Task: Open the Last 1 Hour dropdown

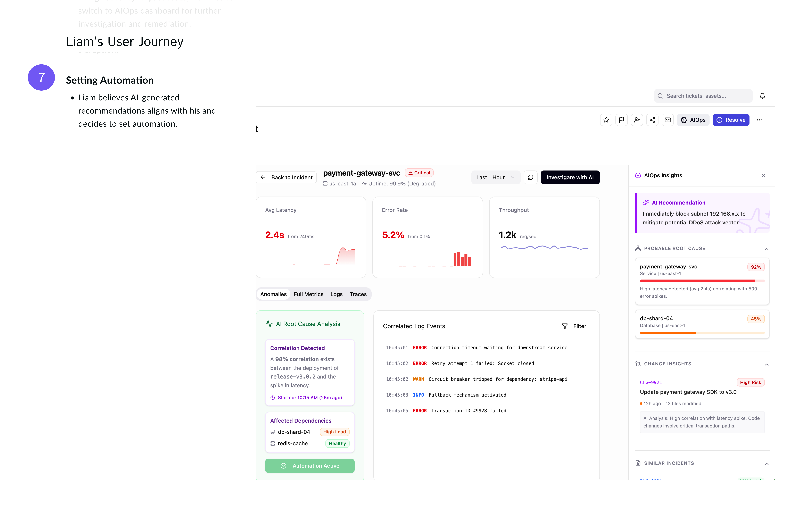Action: click(x=495, y=177)
